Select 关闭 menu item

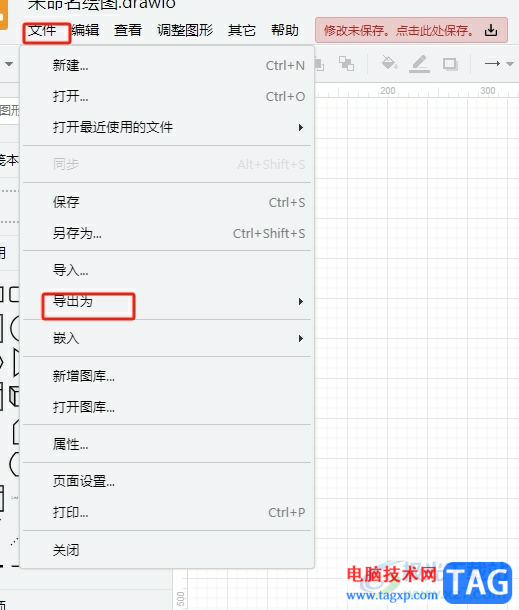(167, 550)
